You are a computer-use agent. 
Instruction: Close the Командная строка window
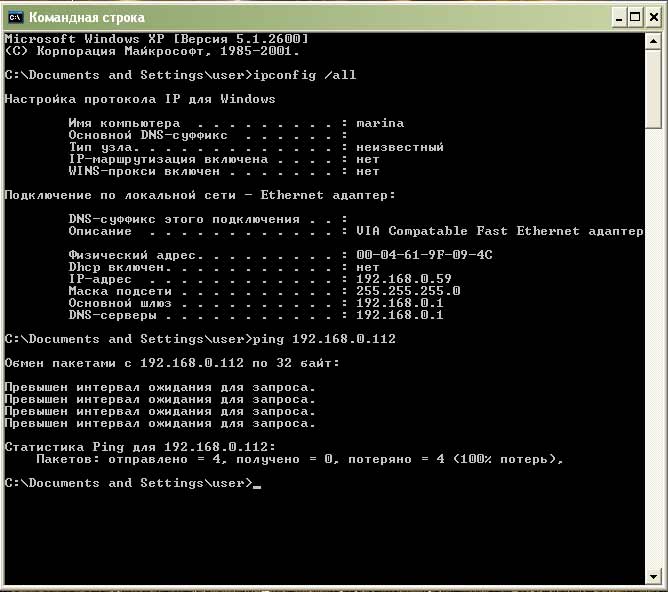point(654,17)
